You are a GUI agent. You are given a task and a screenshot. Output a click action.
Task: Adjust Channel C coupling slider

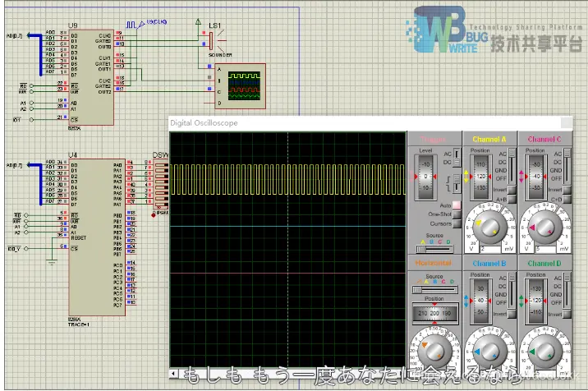[x=567, y=166]
